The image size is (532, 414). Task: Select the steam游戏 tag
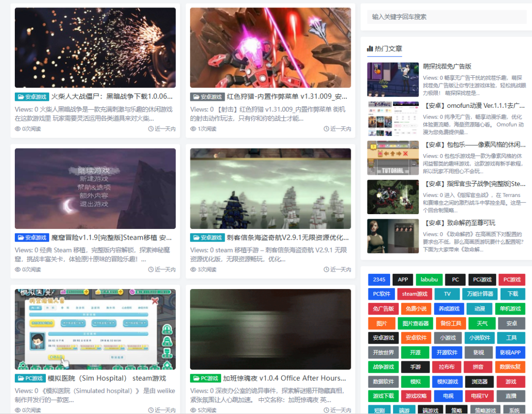click(x=414, y=294)
